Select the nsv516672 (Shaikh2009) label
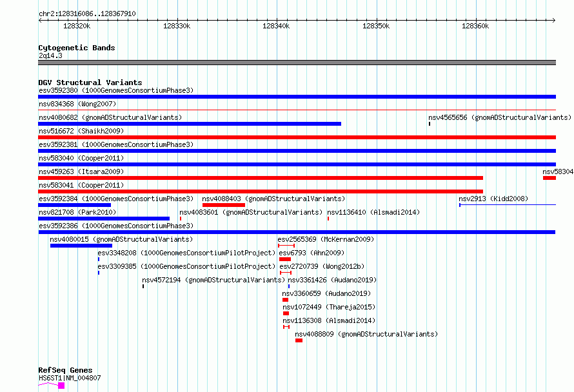The width and height of the screenshot is (574, 392). (81, 131)
